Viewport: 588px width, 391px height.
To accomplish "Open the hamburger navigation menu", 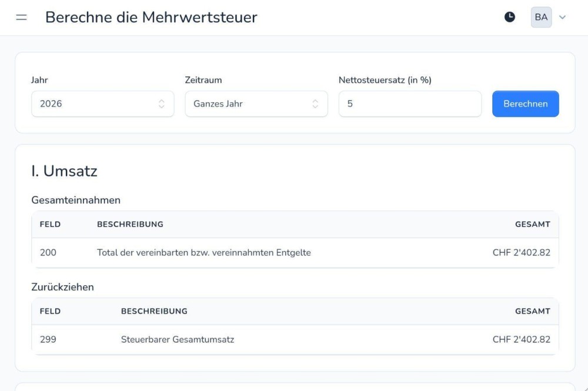I will (x=21, y=18).
